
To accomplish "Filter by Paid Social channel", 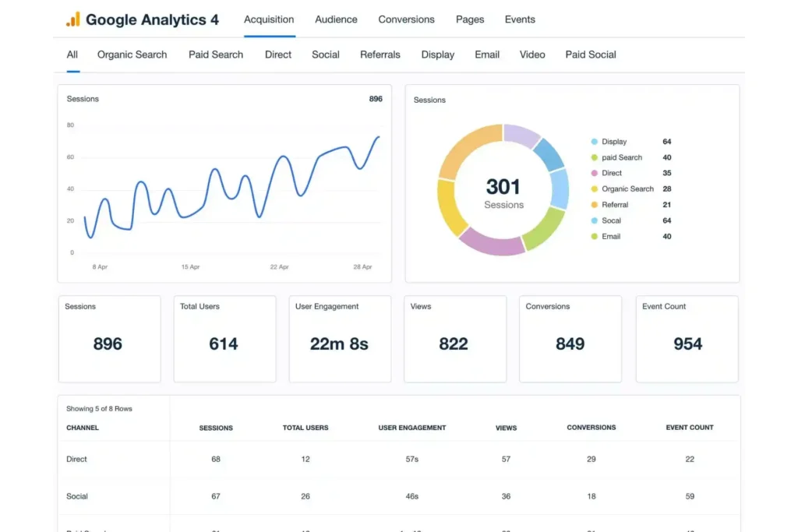I will point(591,55).
